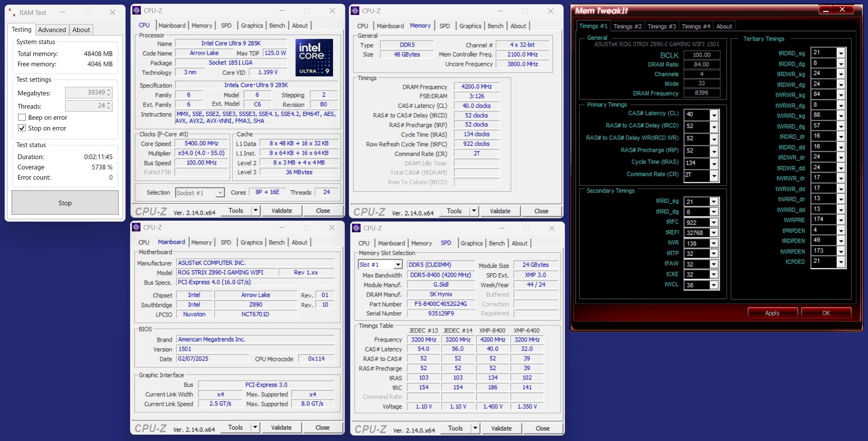Open Tools arrow menu in the CPU-Z SPD window
The width and height of the screenshot is (868, 441).
tap(475, 428)
